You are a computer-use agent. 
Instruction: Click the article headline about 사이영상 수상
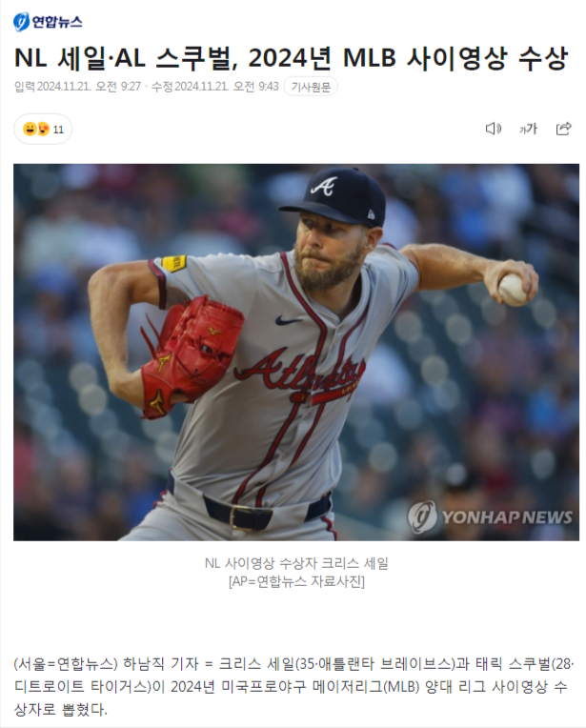292,58
